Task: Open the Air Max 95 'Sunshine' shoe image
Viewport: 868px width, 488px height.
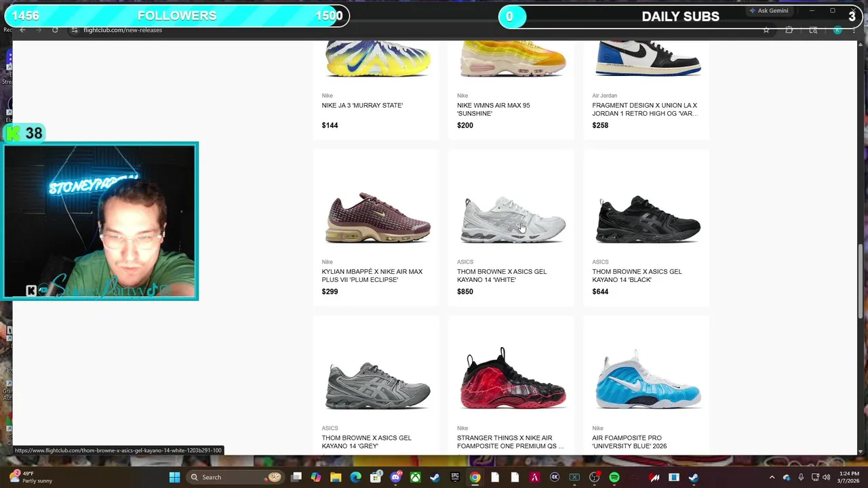Action: click(x=513, y=59)
